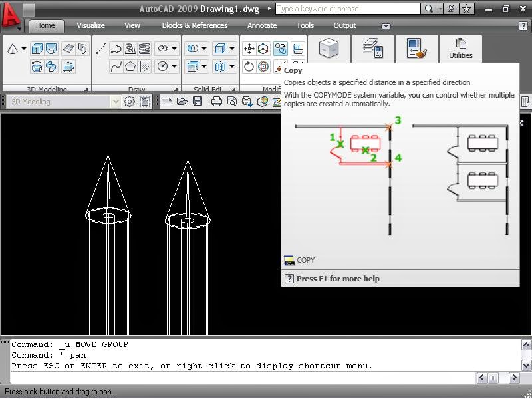Expand the Solid Editing panel title arrow

pyautogui.click(x=234, y=90)
